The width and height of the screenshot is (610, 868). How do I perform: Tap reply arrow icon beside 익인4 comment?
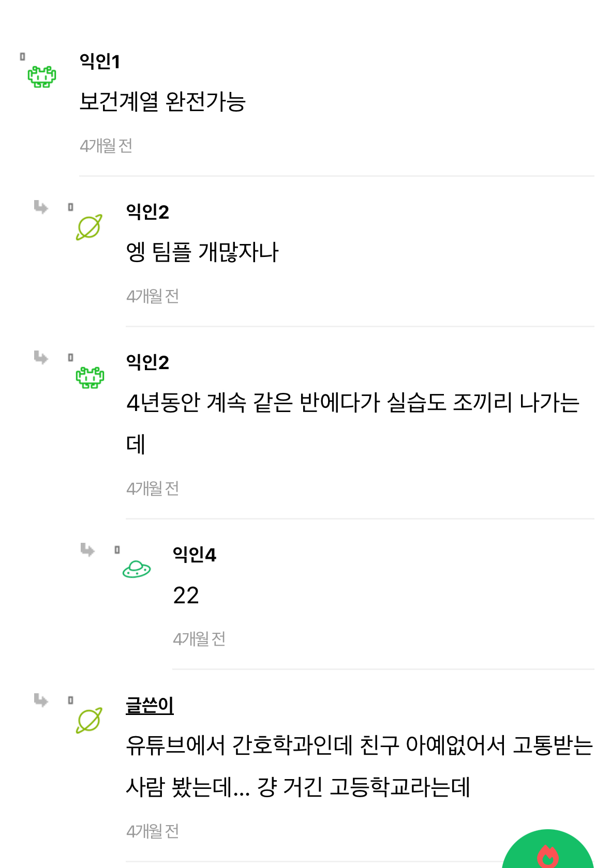click(x=87, y=550)
